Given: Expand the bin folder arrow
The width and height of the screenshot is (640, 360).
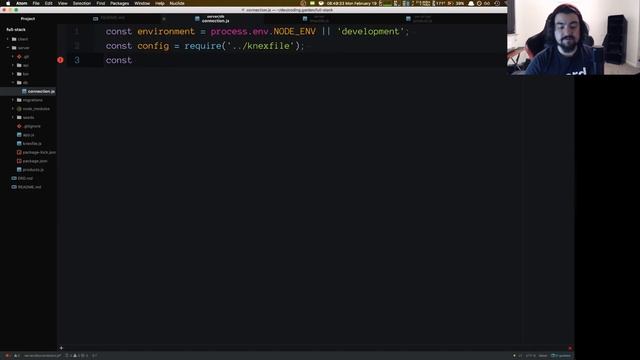Looking at the screenshot, I should pyautogui.click(x=13, y=74).
